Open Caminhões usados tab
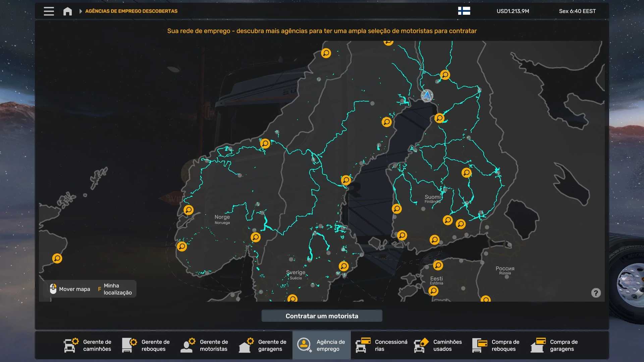The image size is (644, 362). click(x=438, y=345)
